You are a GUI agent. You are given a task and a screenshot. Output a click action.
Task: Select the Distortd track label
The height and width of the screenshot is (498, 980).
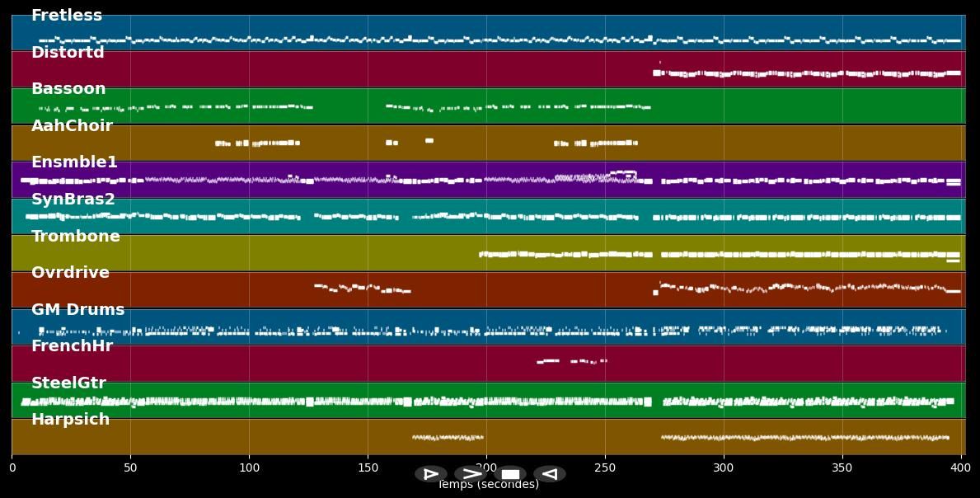click(68, 53)
